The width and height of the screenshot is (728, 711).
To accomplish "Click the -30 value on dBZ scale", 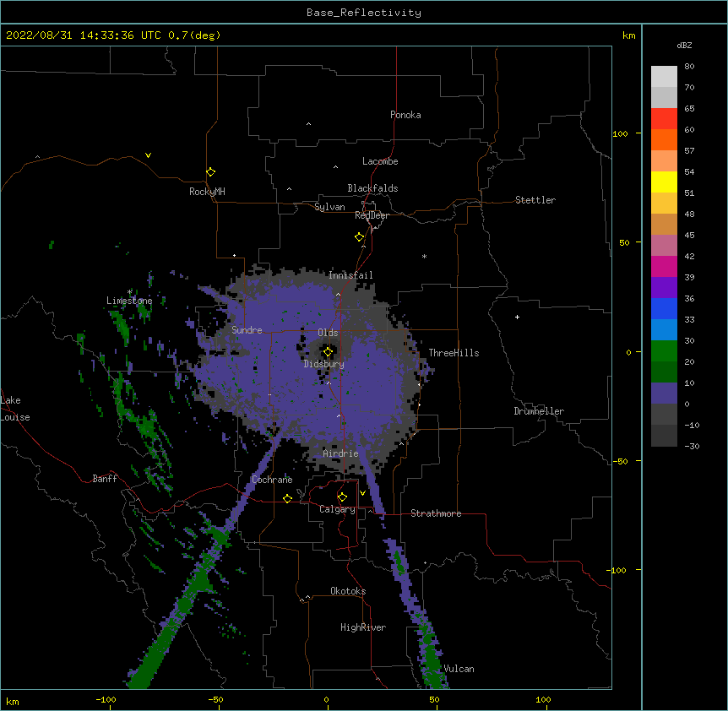I will [x=692, y=447].
